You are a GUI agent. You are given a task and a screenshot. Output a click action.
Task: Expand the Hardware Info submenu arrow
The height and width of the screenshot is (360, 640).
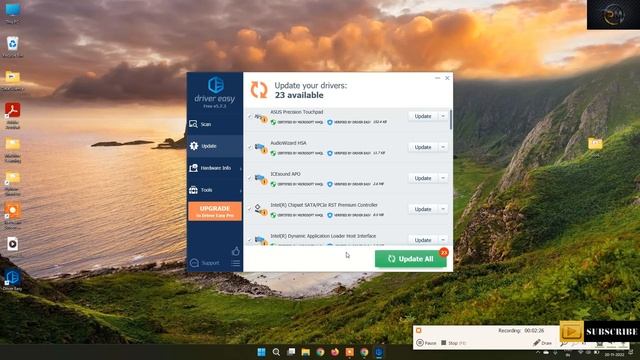tap(240, 169)
